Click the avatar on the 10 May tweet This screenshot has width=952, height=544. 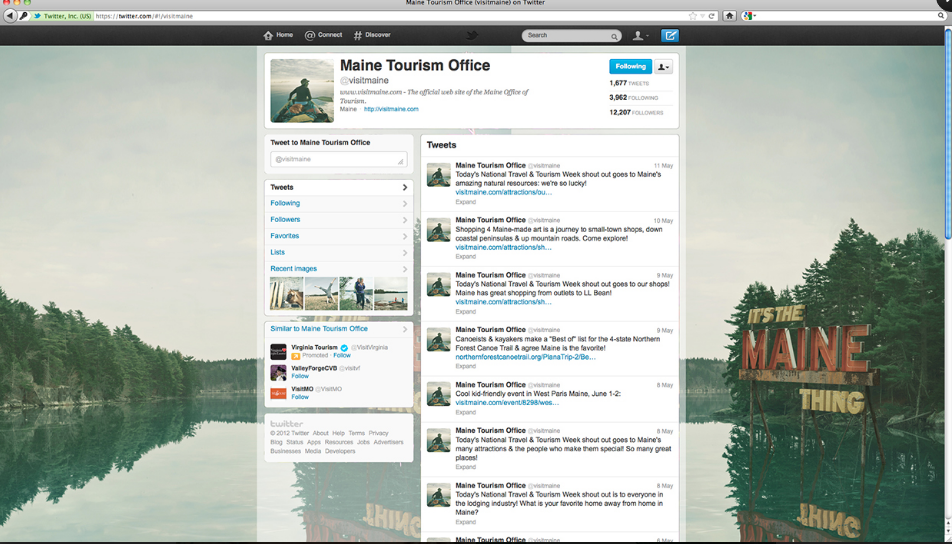(x=438, y=230)
